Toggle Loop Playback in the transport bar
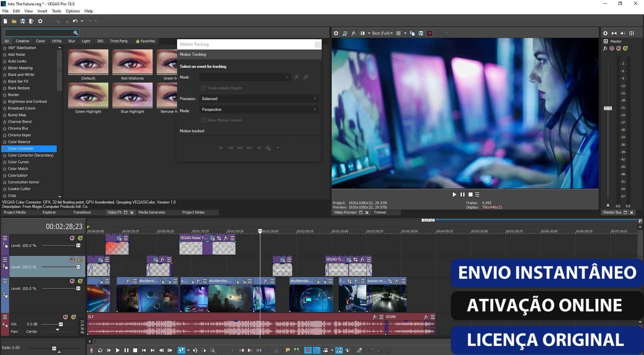This screenshot has height=355, width=644. pyautogui.click(x=100, y=350)
